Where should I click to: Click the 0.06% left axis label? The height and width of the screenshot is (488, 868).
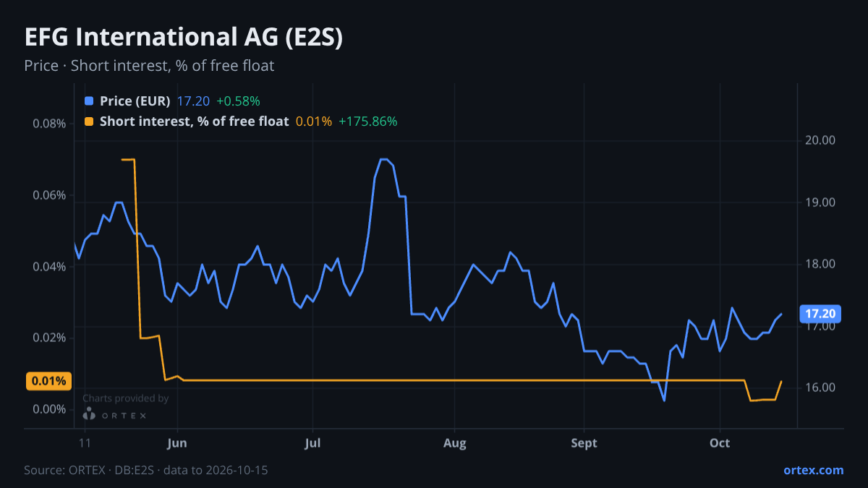[x=49, y=195]
